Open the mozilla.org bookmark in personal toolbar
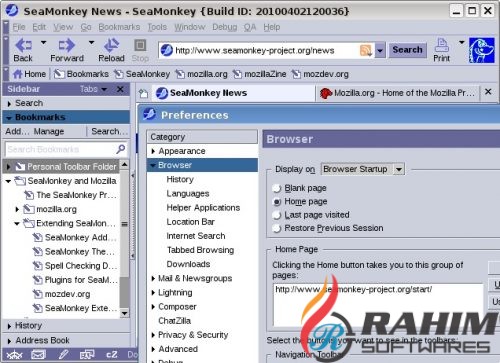 coord(201,74)
